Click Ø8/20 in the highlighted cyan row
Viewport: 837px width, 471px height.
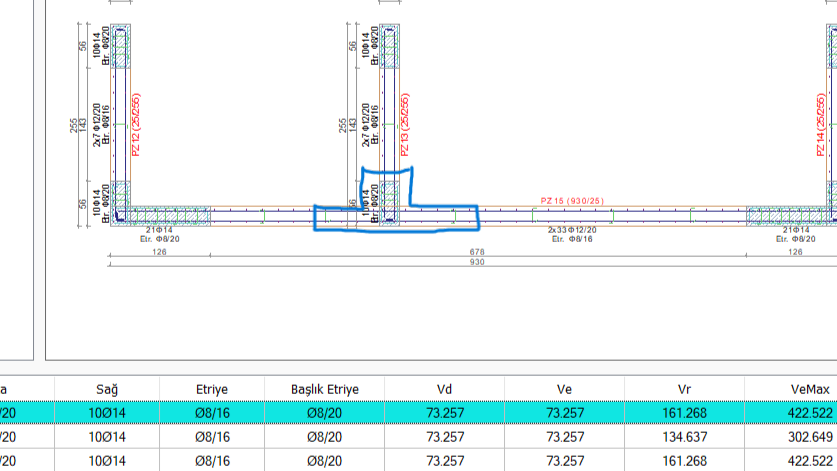pos(325,413)
